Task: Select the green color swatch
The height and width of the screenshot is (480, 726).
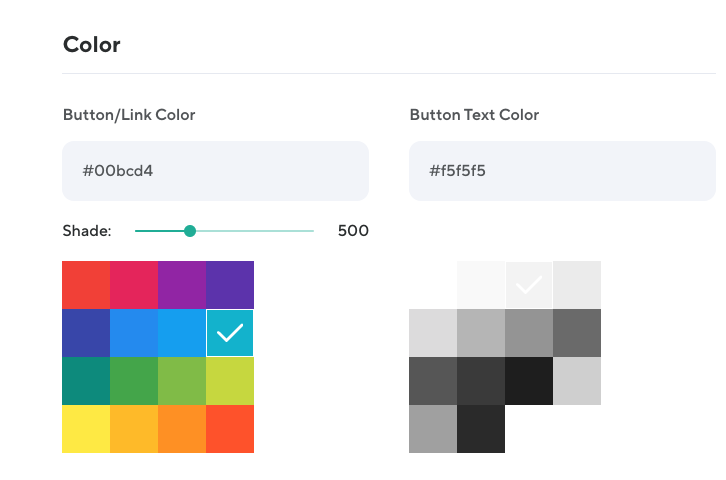Action: 134,381
